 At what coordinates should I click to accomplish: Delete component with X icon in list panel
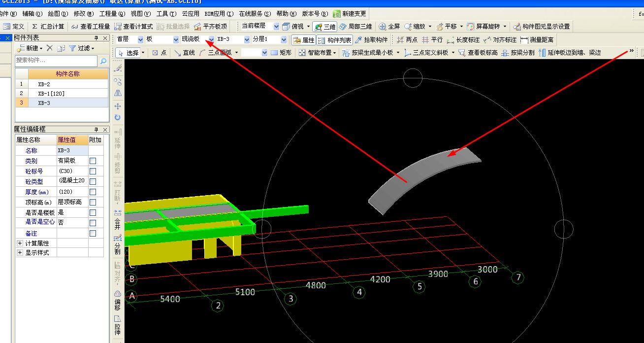click(x=49, y=48)
